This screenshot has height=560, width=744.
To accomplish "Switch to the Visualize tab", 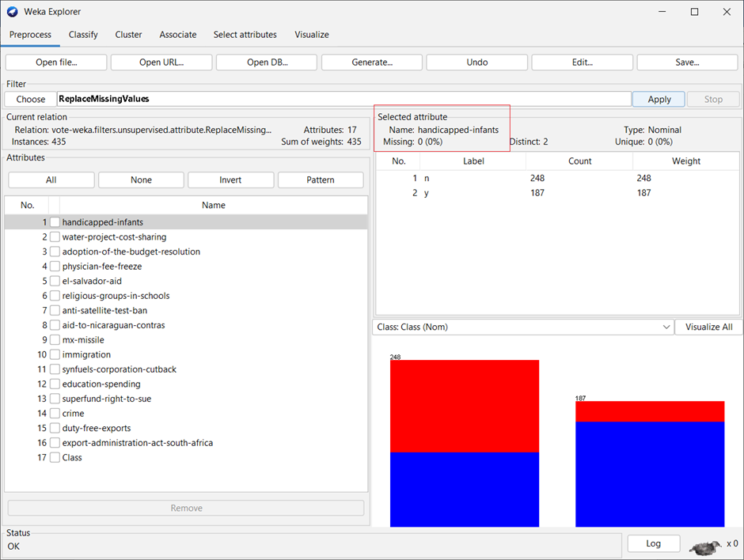I will [x=311, y=35].
